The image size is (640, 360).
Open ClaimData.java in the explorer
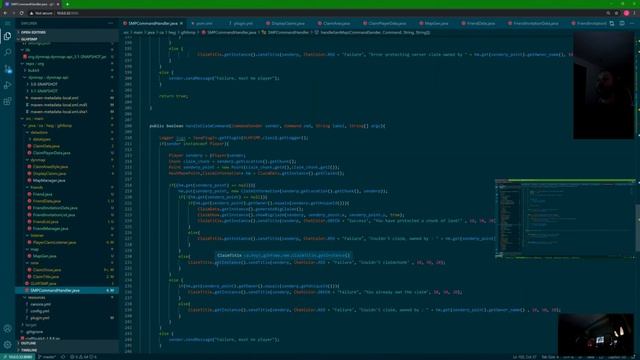pos(67,146)
